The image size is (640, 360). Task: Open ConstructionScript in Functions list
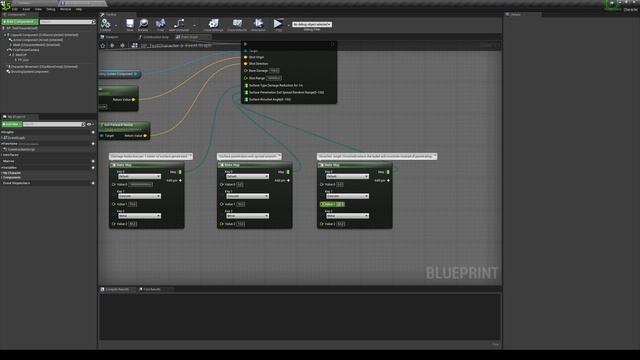(x=20, y=149)
